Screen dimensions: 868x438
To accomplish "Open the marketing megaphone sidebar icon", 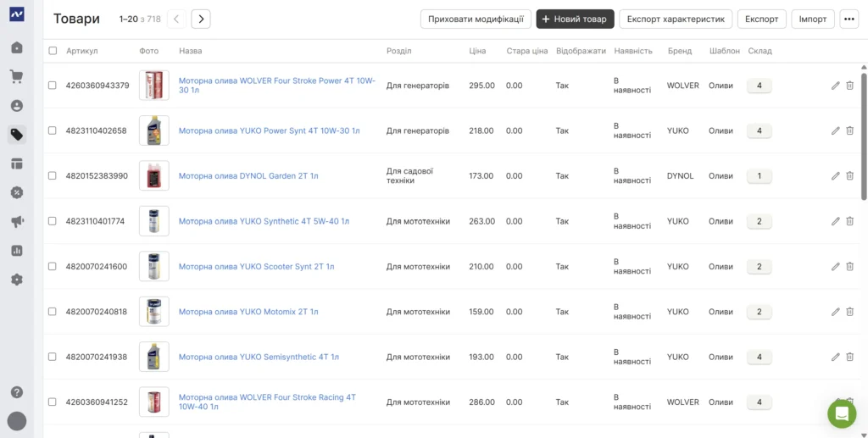I will pos(17,221).
